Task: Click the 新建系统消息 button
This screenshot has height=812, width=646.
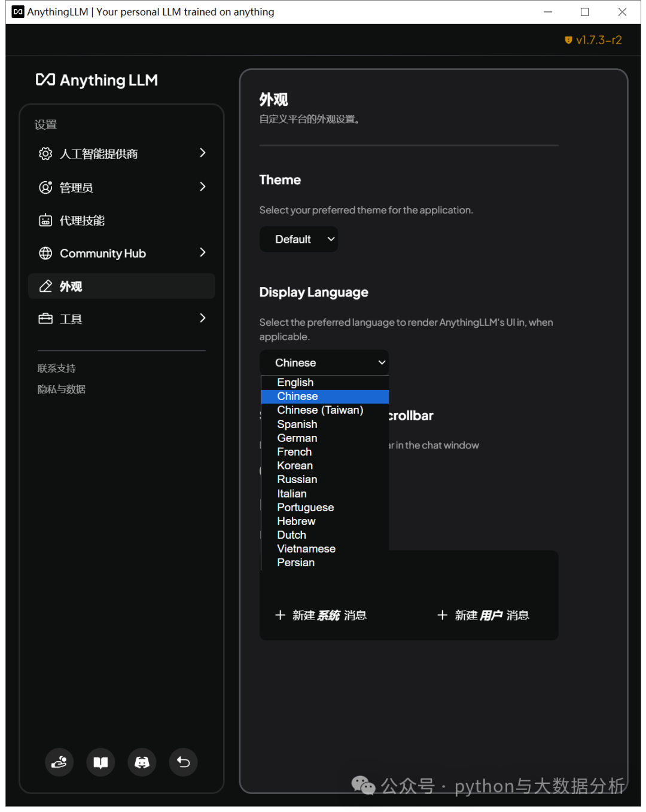Action: (321, 615)
